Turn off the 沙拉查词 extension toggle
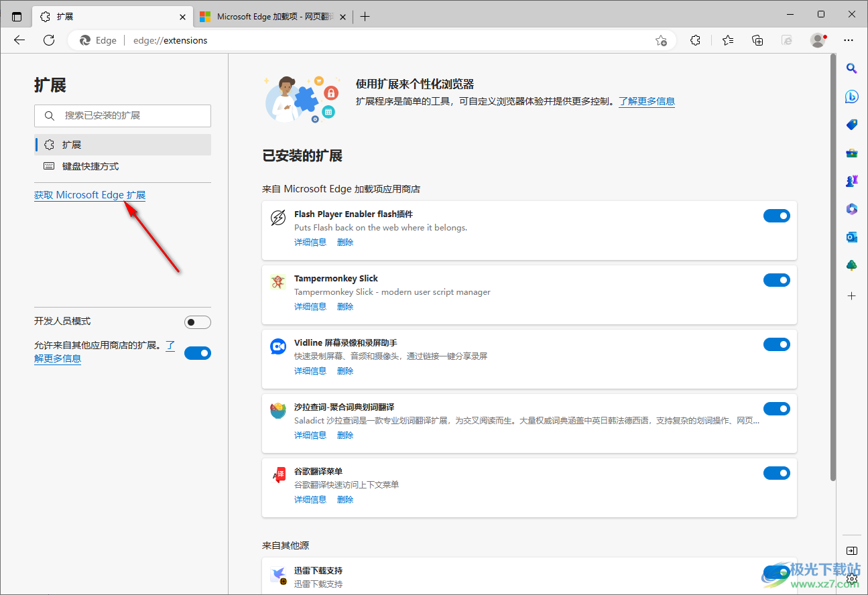 (x=777, y=409)
